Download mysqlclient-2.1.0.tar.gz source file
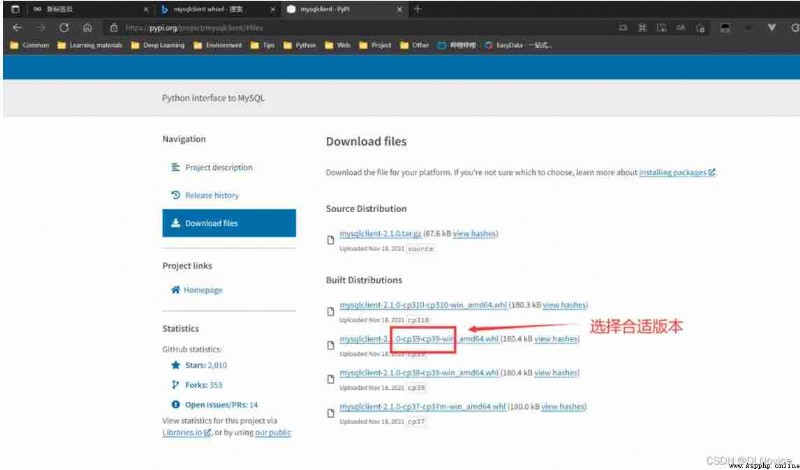800x470 pixels. (380, 234)
